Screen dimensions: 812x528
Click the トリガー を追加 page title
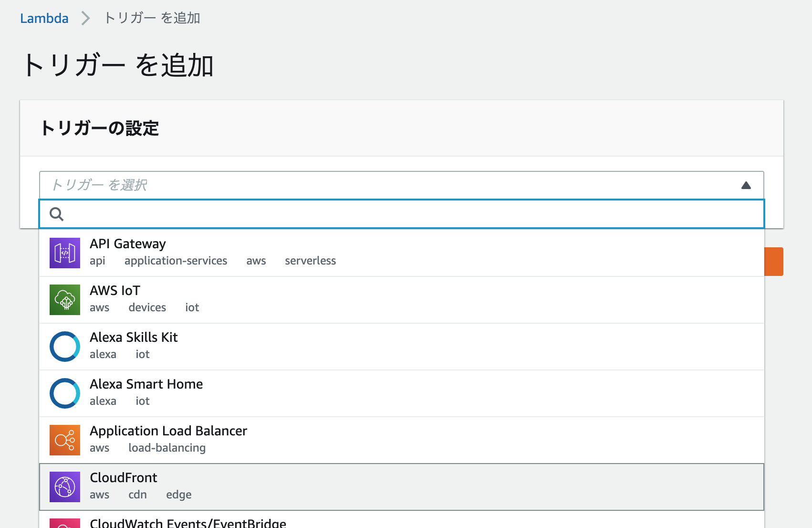[118, 65]
